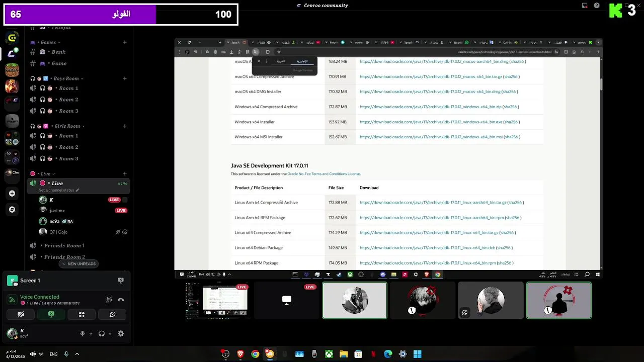Screen dimensions: 644x362
Task: Create channel in Games category with plus
Action: point(125,42)
